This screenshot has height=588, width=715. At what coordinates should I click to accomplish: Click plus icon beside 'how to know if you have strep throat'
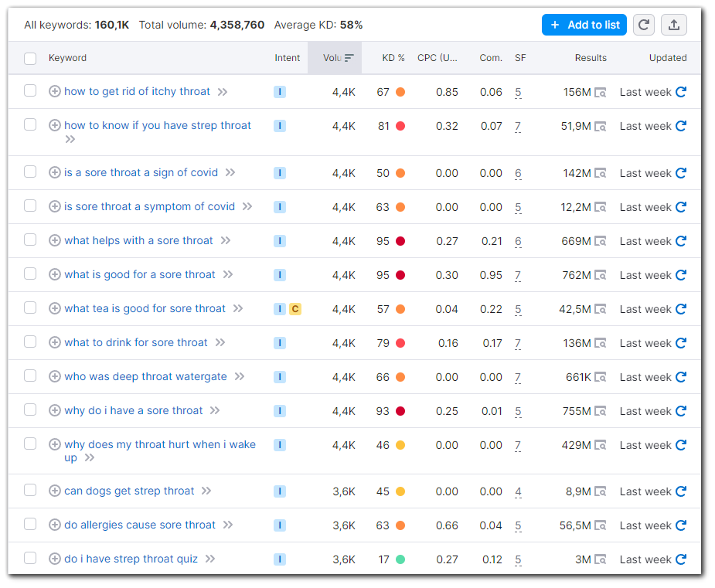click(55, 125)
